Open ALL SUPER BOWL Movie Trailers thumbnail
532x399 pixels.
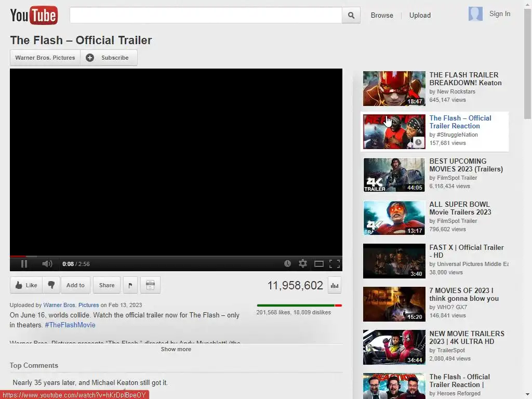[x=394, y=218]
